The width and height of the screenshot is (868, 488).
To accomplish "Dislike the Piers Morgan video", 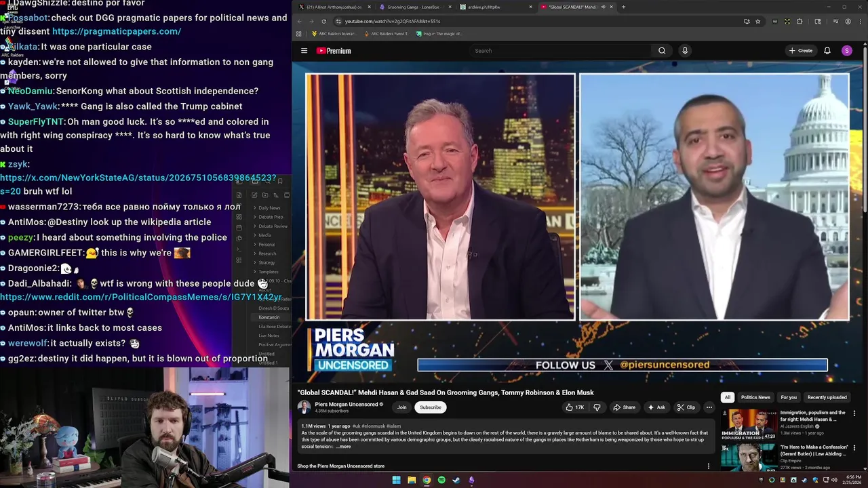I will (x=597, y=407).
